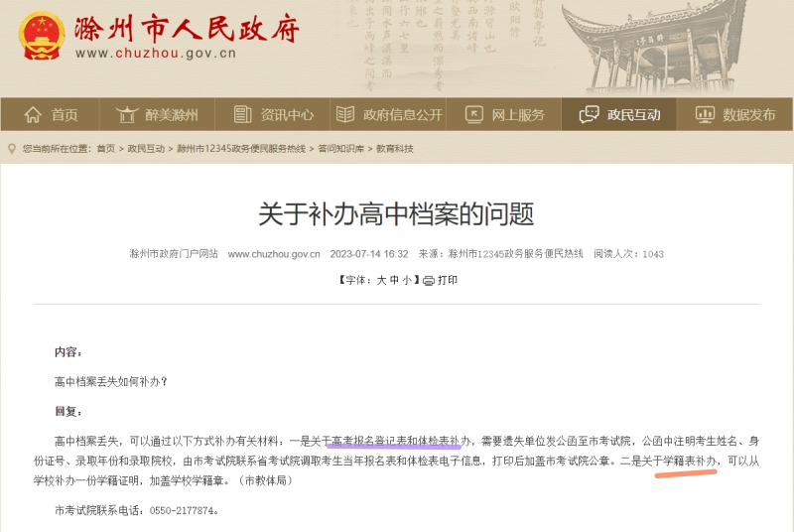Click the 资讯中心 newspaper icon
The image size is (794, 532).
coord(242,115)
